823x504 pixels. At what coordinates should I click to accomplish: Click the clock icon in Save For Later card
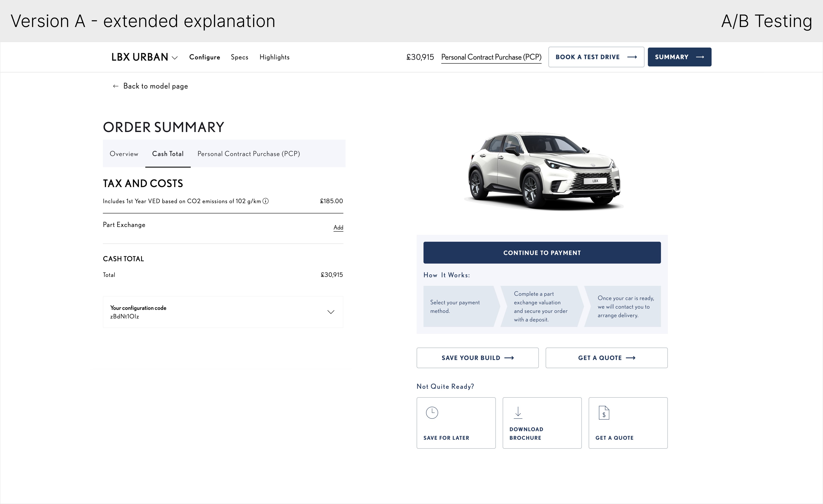[x=432, y=413]
